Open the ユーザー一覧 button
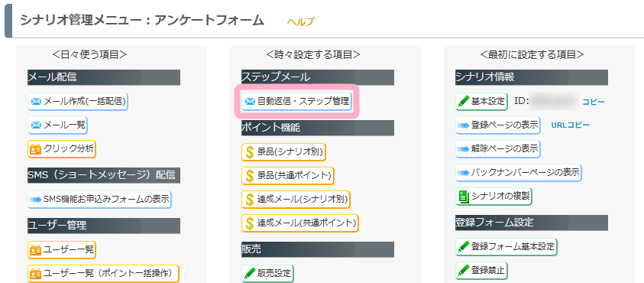This screenshot has height=283, width=644. 62,249
